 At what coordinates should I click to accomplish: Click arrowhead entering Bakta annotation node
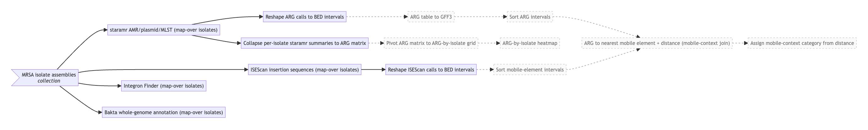tap(100, 112)
